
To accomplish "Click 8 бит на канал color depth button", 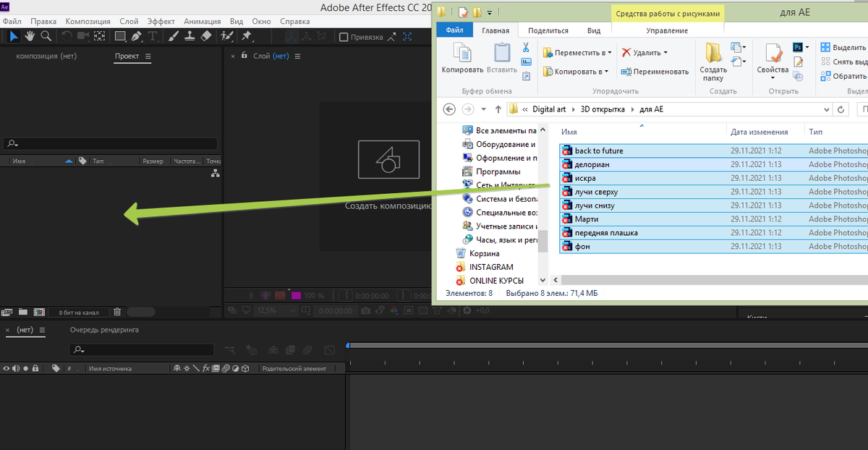I will pos(79,313).
